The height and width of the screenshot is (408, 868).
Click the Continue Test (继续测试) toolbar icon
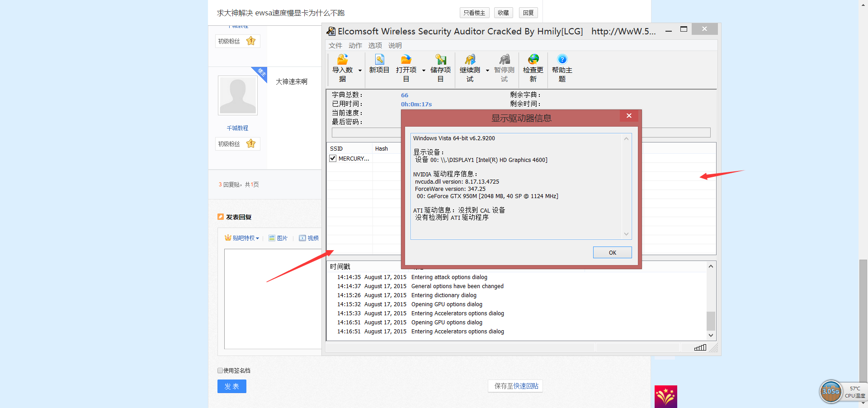click(x=470, y=59)
